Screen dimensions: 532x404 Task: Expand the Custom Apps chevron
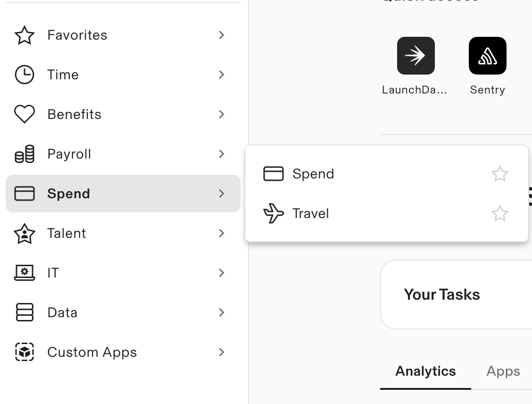pyautogui.click(x=222, y=352)
